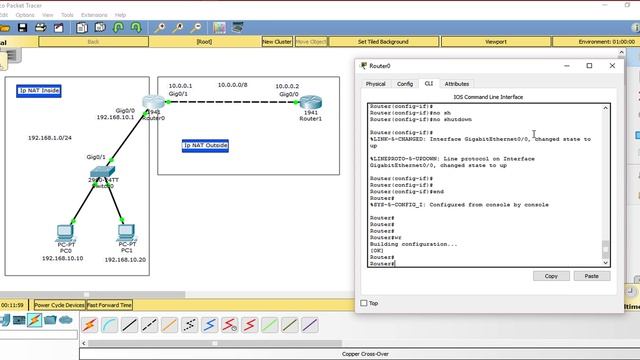The image size is (640, 360).
Task: Choose the red Serial DTE cable
Action: tap(249, 325)
